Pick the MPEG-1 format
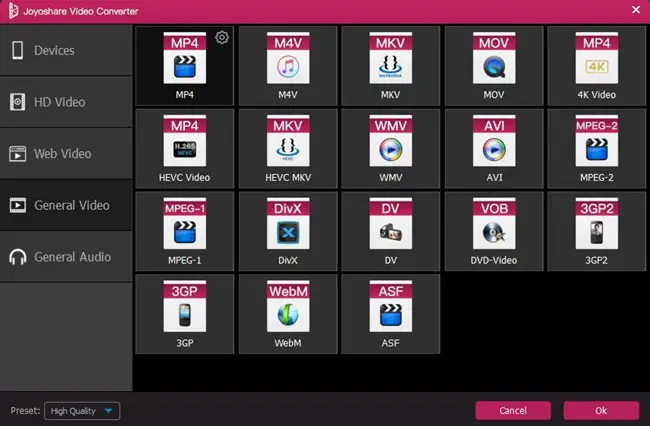650x426 pixels. click(184, 231)
